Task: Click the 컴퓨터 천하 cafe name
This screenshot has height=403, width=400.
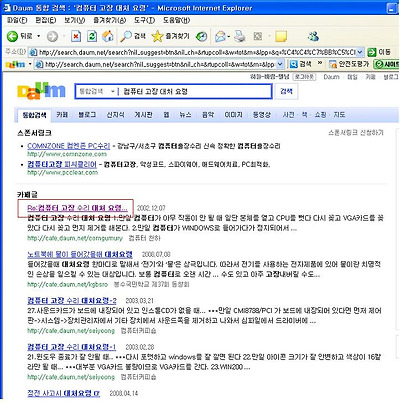Action: [x=144, y=238]
